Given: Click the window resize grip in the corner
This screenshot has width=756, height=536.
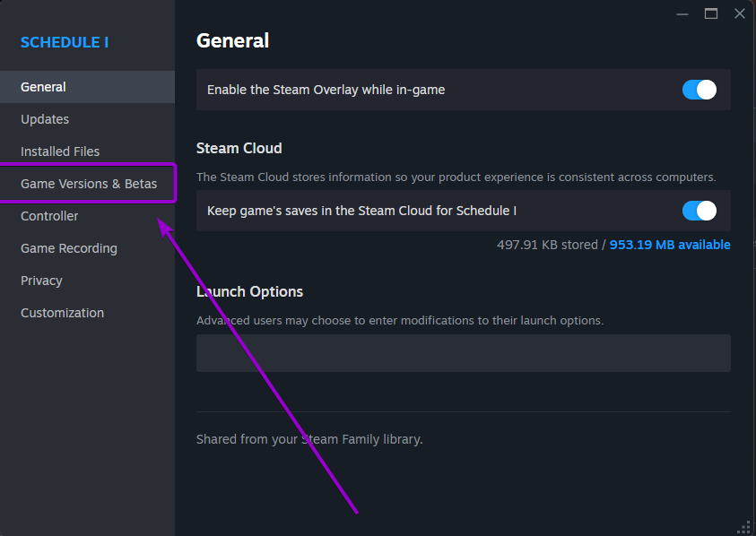Looking at the screenshot, I should [744, 528].
